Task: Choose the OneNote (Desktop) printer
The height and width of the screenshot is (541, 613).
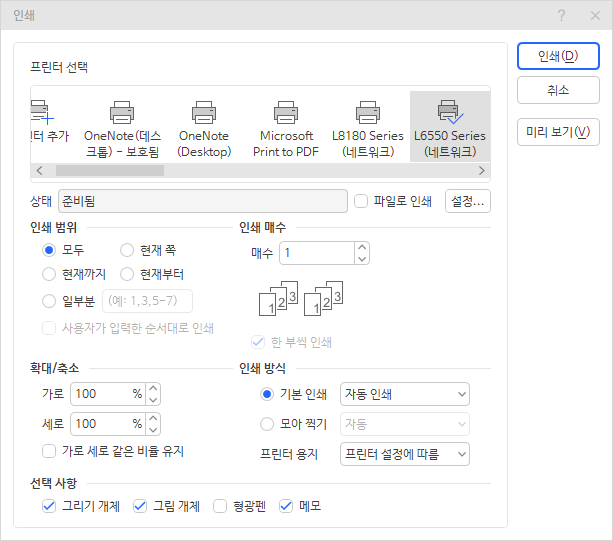Action: pyautogui.click(x=204, y=127)
